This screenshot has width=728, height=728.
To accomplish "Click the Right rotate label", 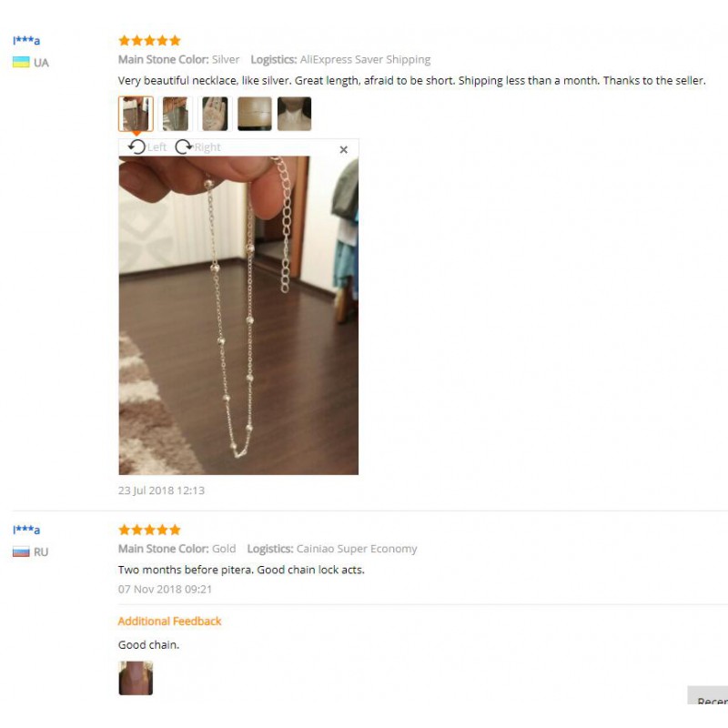I will [207, 147].
